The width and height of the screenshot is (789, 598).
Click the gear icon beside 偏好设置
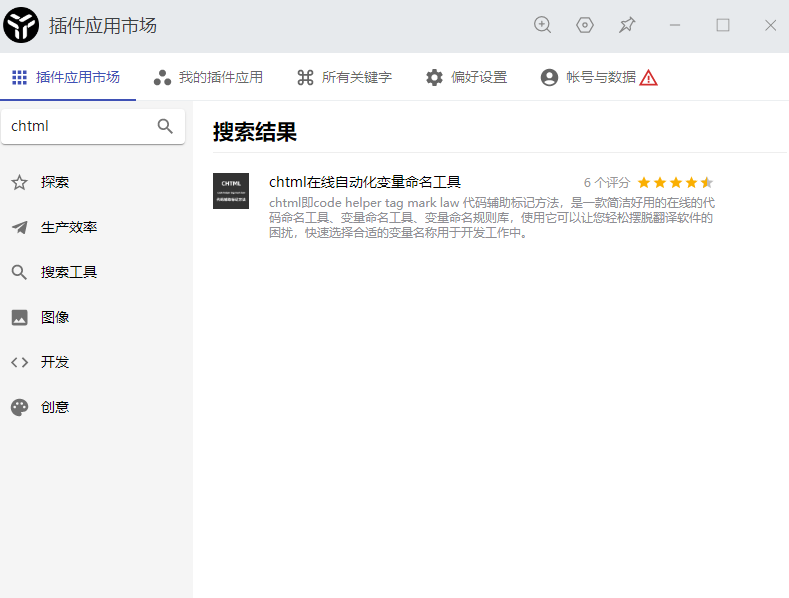click(x=434, y=78)
